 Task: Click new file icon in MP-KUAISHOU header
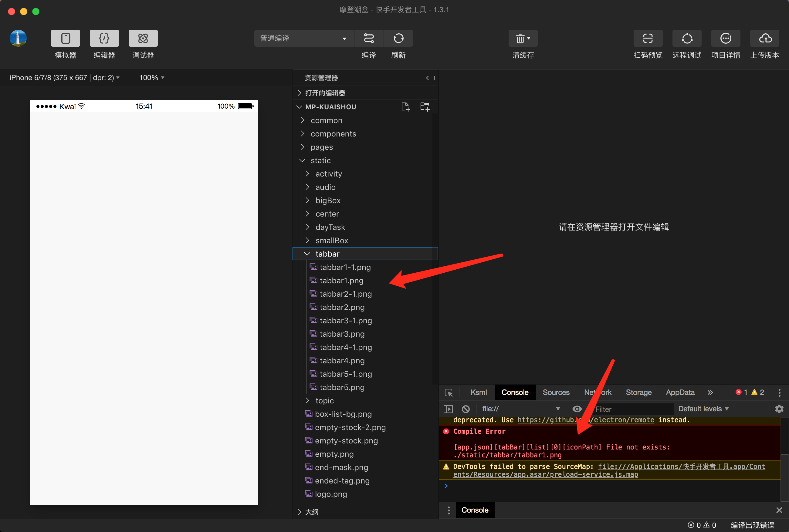pyautogui.click(x=405, y=107)
